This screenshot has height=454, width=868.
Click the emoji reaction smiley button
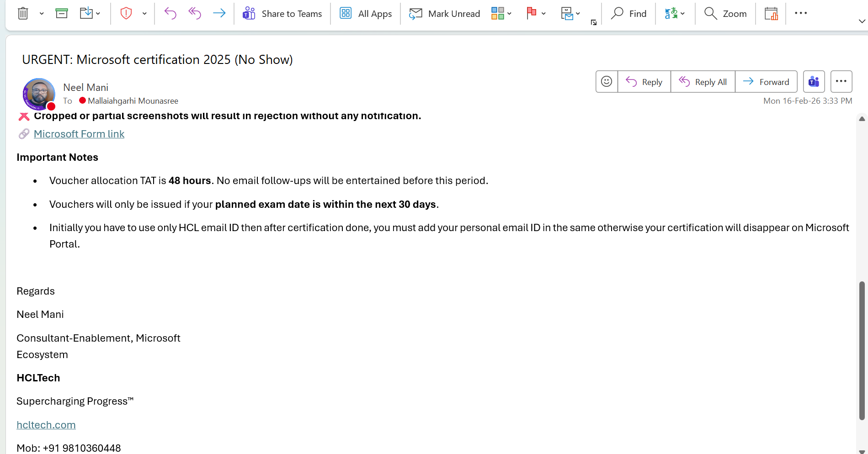coord(607,82)
